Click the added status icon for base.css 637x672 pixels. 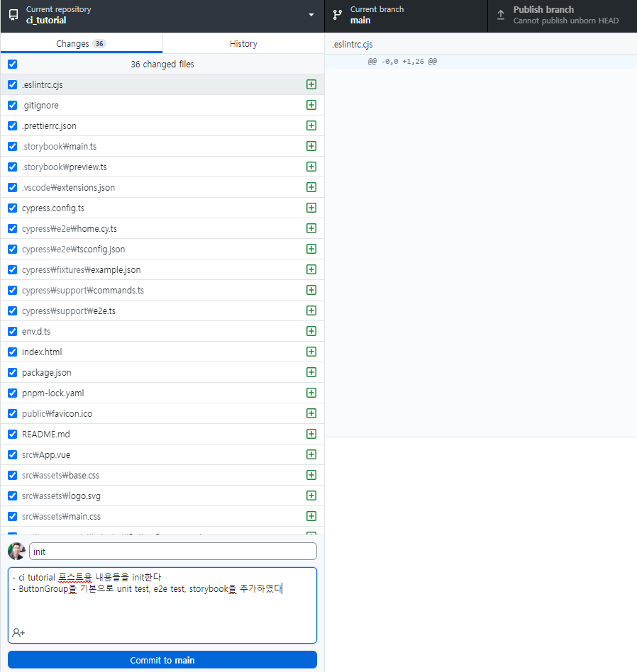pos(311,475)
